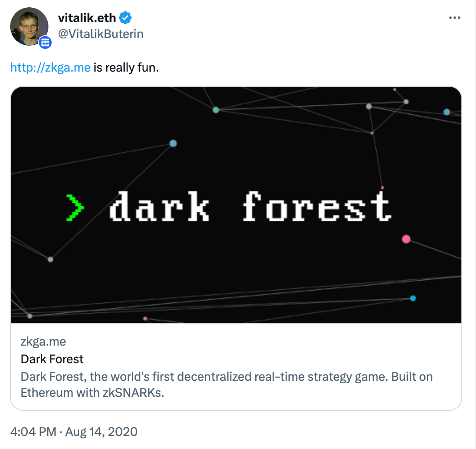The width and height of the screenshot is (476, 449).
Task: Click the vitalik.eth display name
Action: point(87,17)
